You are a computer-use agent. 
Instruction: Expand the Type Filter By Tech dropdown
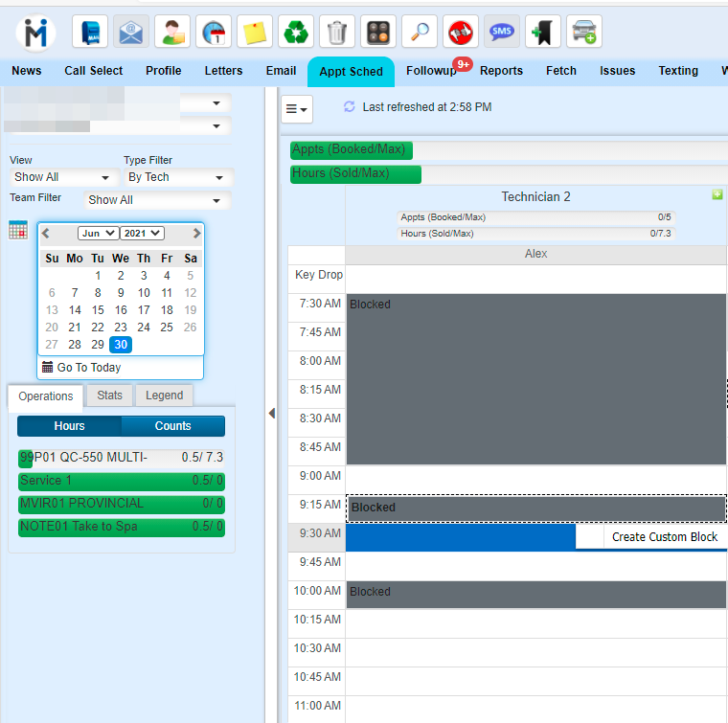pyautogui.click(x=177, y=177)
